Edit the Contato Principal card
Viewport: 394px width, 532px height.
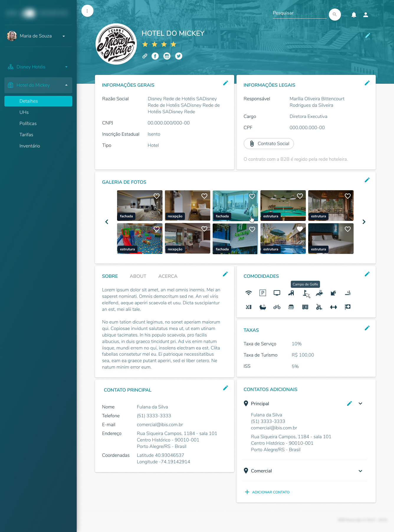click(226, 388)
